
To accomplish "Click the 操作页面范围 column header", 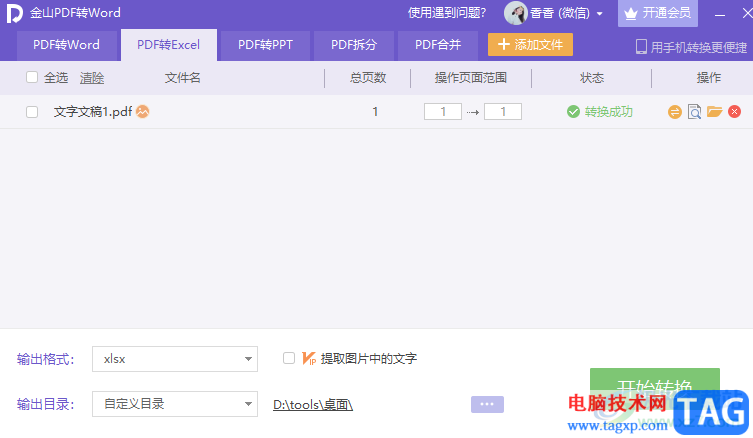I will tap(471, 78).
